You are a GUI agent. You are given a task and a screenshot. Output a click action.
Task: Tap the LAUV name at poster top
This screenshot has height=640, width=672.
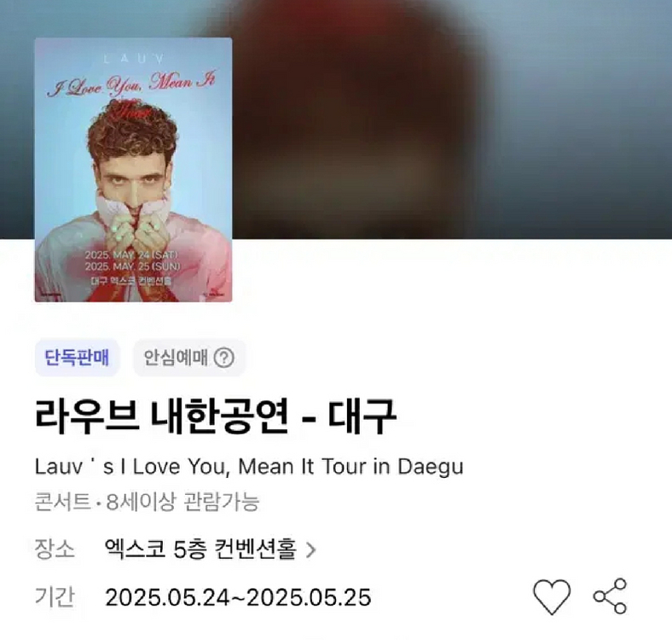(x=134, y=59)
